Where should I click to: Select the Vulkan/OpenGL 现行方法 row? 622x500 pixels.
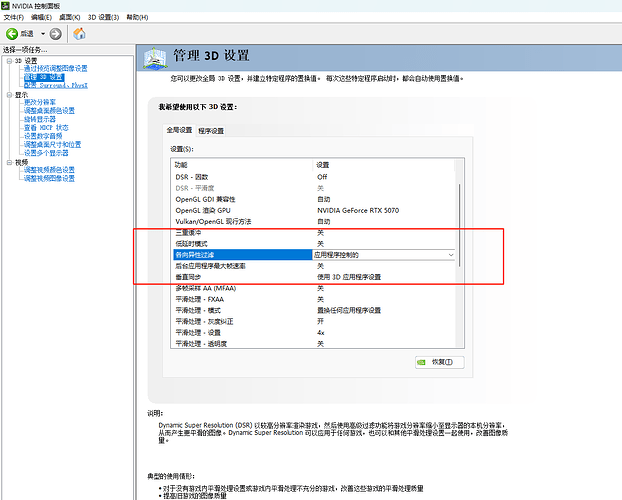pos(313,221)
